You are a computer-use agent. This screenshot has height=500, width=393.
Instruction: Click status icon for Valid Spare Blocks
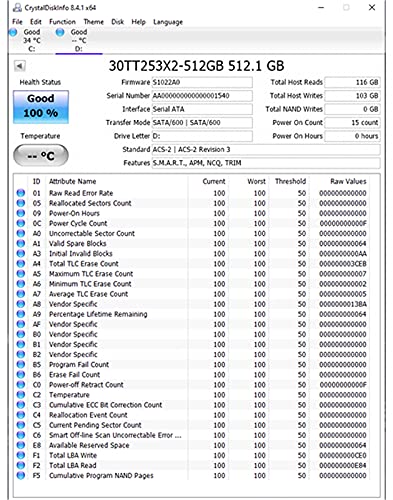pos(21,243)
